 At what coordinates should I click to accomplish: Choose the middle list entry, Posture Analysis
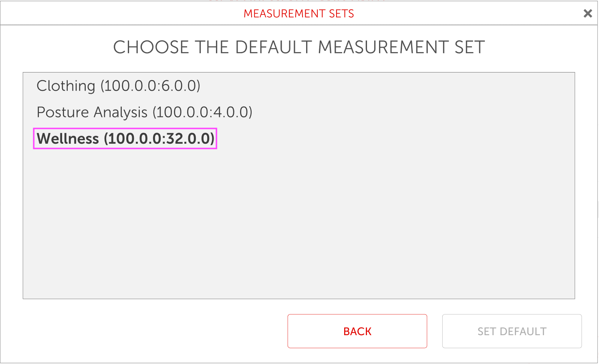pos(144,113)
